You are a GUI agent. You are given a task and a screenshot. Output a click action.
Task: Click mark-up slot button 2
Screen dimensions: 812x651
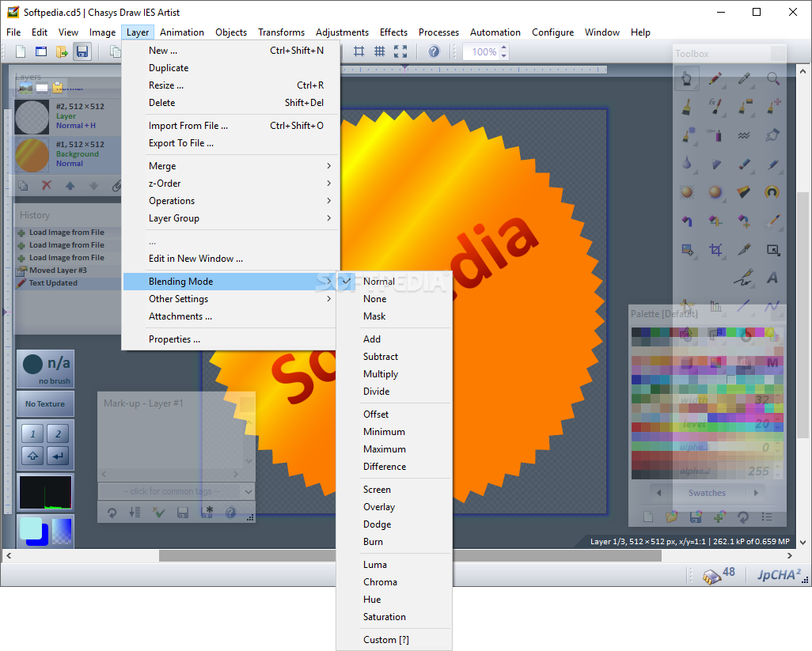pos(58,433)
